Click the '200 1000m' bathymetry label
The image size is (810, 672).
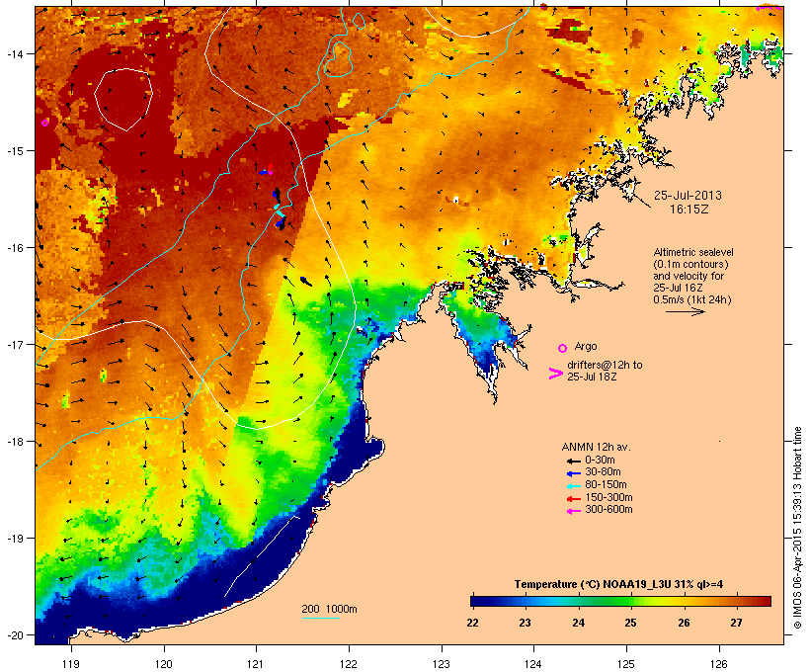pos(329,609)
